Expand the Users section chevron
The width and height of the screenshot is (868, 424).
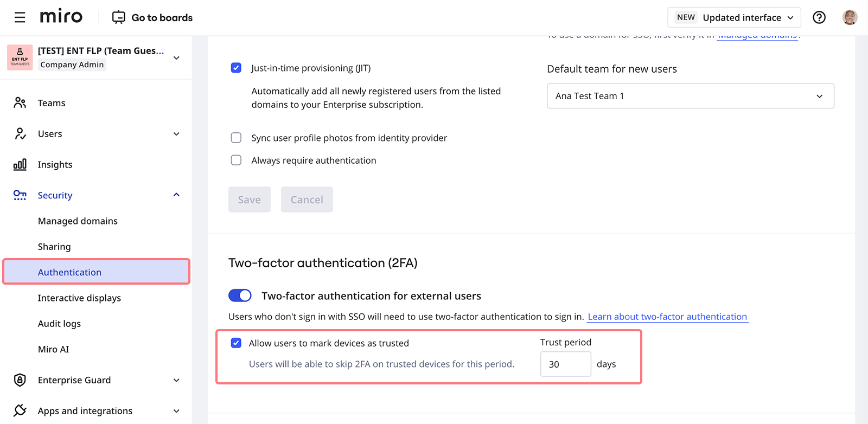click(x=176, y=134)
